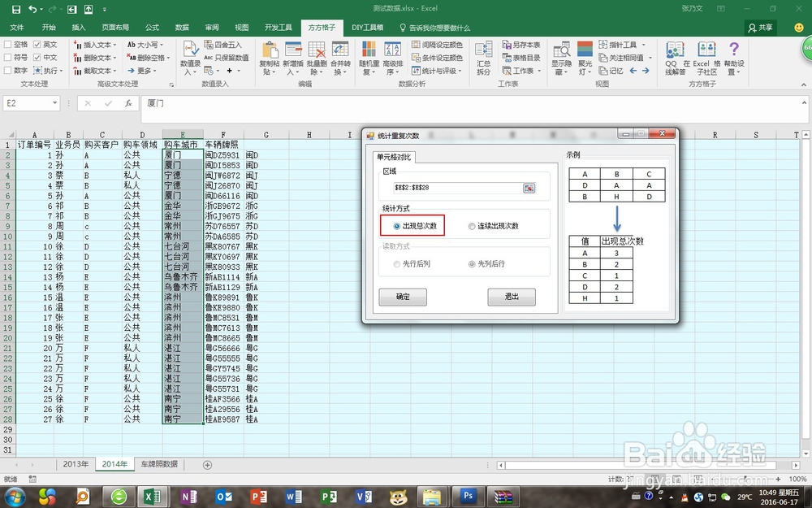Click the 区域 range input field

[x=457, y=188]
